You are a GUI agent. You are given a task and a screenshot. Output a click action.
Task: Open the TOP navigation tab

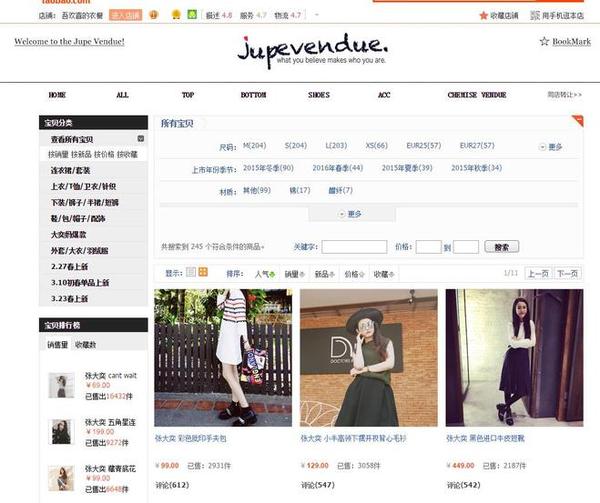click(188, 95)
